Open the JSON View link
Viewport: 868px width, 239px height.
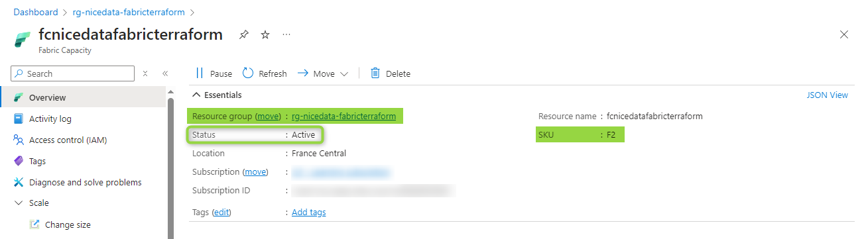click(827, 95)
